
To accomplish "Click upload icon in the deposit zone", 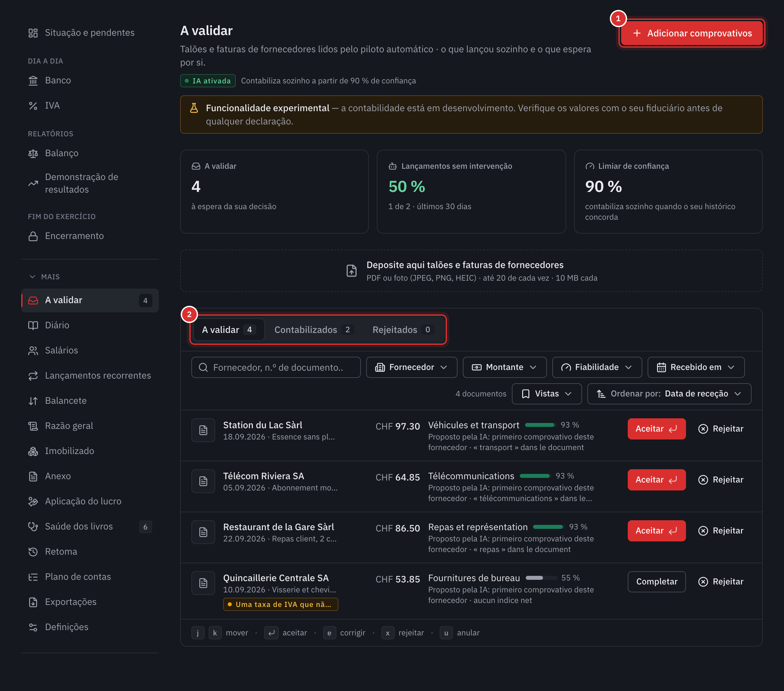I will pyautogui.click(x=352, y=271).
